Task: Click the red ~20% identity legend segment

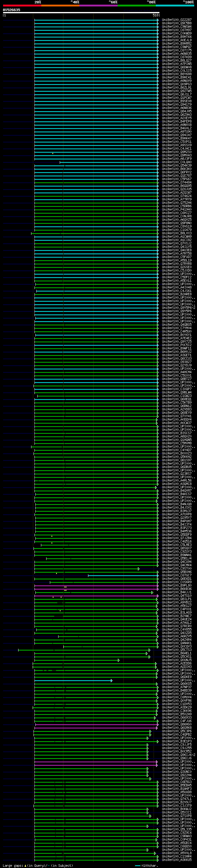Action: (x=22, y=6)
